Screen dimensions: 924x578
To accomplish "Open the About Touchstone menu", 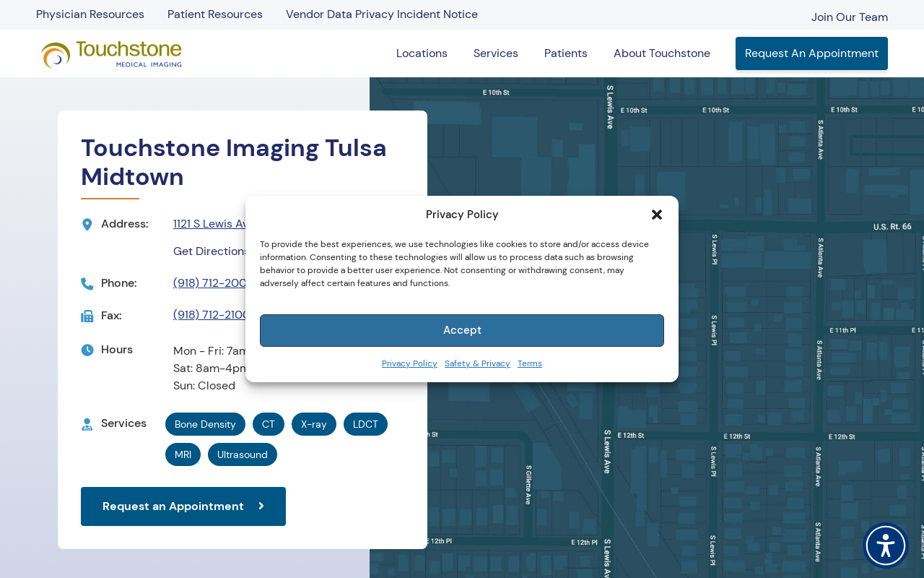I will click(662, 53).
